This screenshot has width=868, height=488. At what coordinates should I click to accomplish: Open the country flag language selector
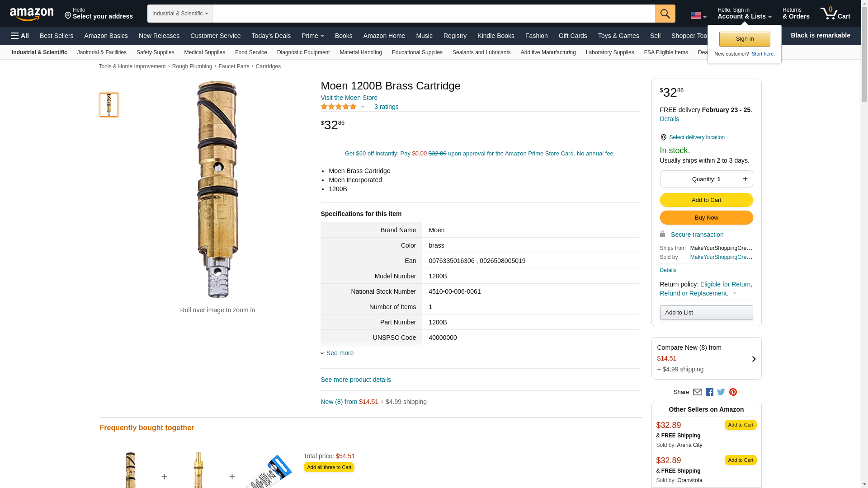point(698,16)
